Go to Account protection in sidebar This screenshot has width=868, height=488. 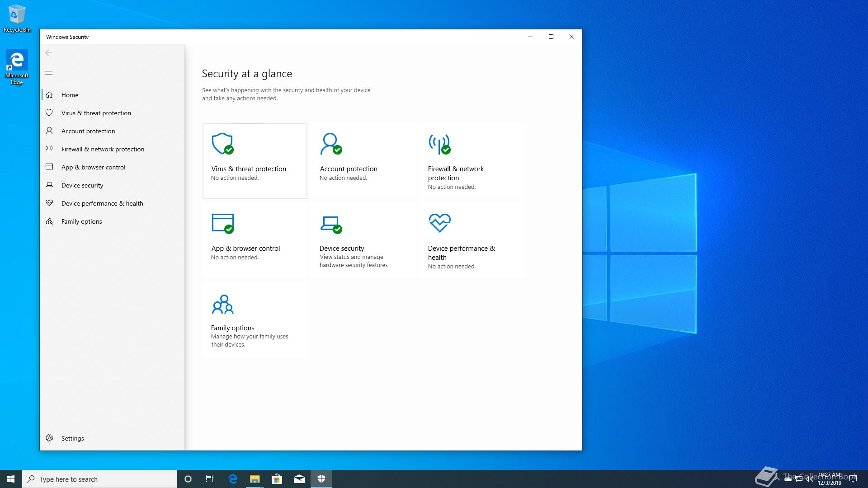tap(112, 131)
